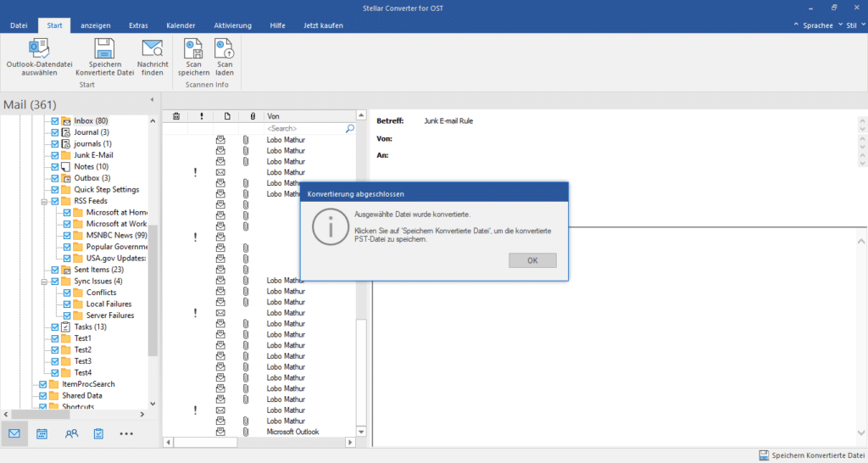Viewport: 868px width, 463px height.
Task: Click the Tasks (13) folder icon
Action: click(x=66, y=326)
